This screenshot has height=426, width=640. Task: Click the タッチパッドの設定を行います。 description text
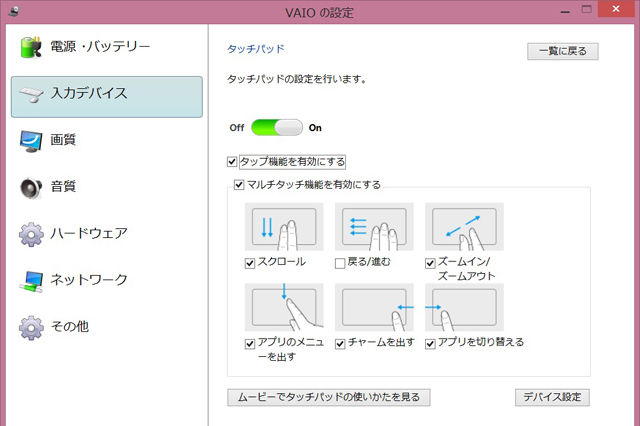(x=296, y=79)
